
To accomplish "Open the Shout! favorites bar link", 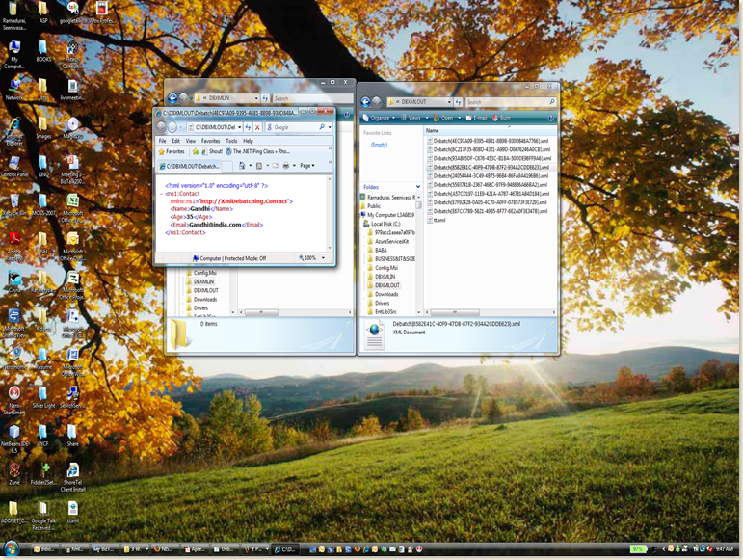I will click(x=212, y=151).
